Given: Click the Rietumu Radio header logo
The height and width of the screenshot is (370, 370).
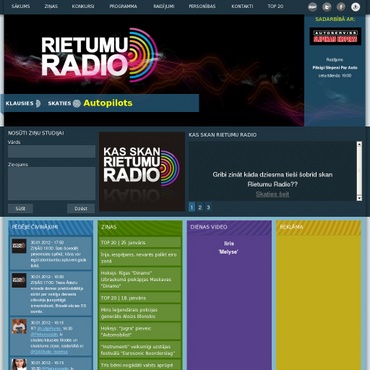Looking at the screenshot, I should pos(99,55).
